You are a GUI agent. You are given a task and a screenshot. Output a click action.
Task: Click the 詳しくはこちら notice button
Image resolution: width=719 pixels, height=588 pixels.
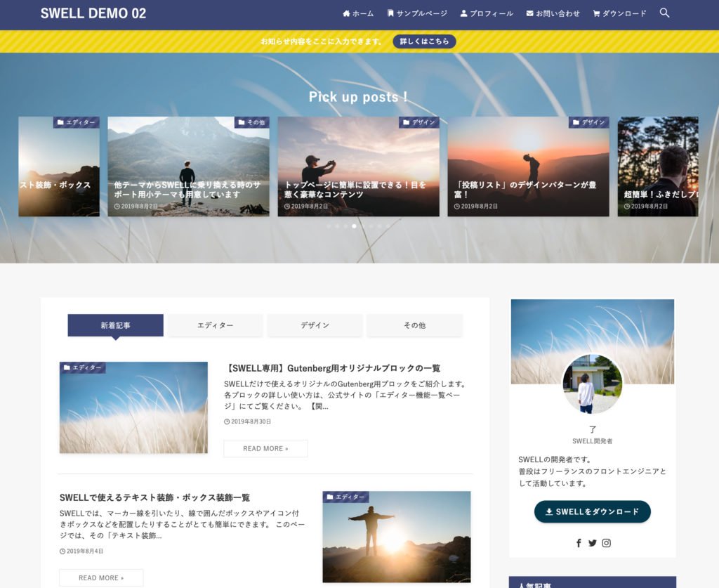(x=424, y=41)
